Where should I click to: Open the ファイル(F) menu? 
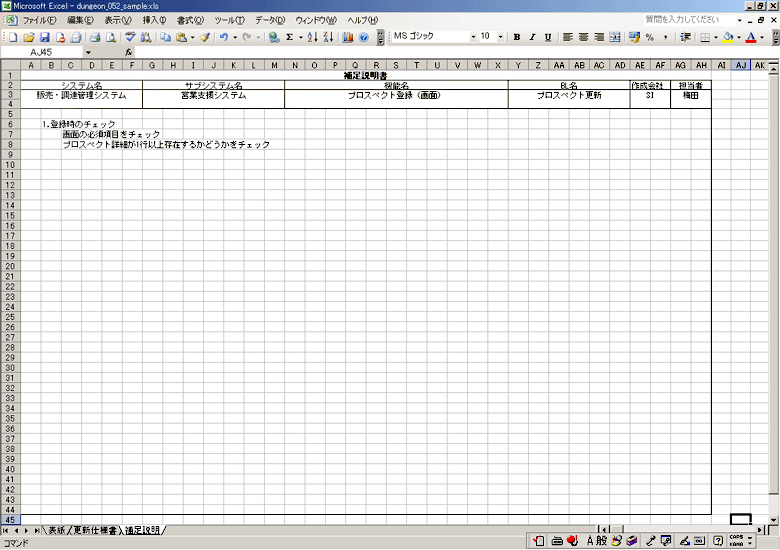point(40,20)
